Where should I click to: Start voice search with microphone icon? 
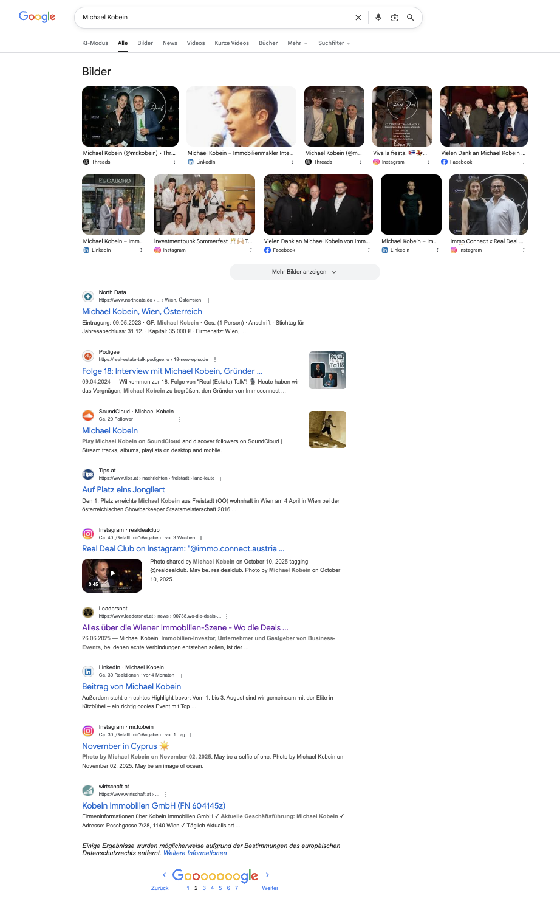[x=378, y=18]
